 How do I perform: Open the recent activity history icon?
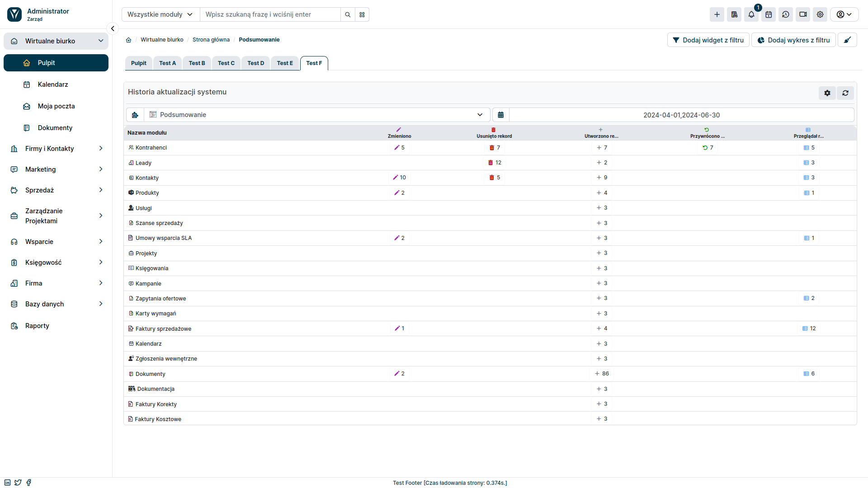click(786, 14)
